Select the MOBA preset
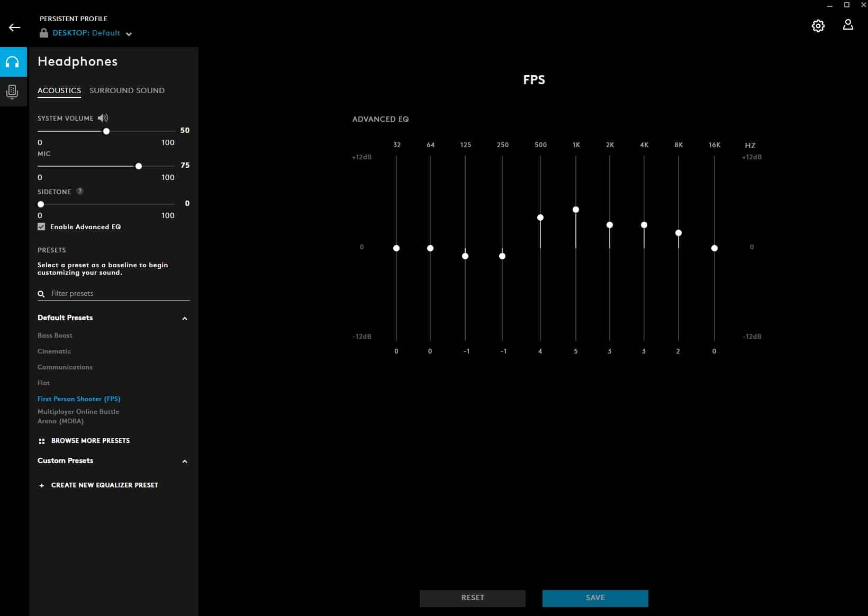 click(x=78, y=416)
